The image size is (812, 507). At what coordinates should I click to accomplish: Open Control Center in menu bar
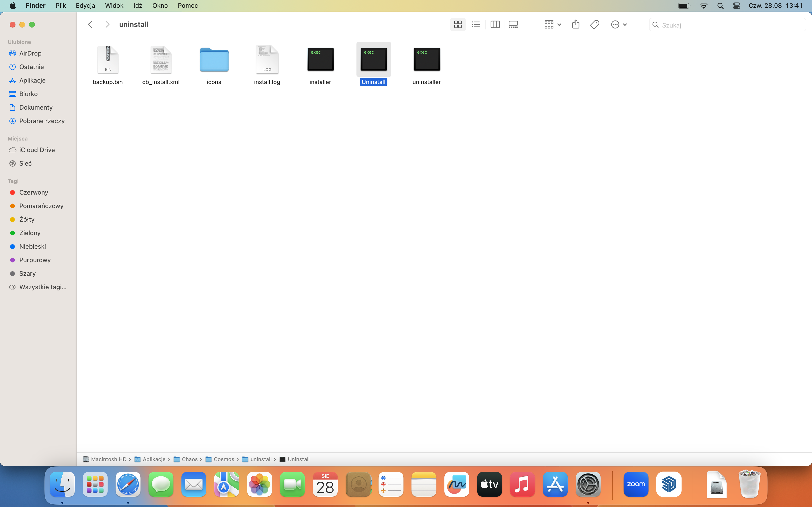click(x=737, y=6)
